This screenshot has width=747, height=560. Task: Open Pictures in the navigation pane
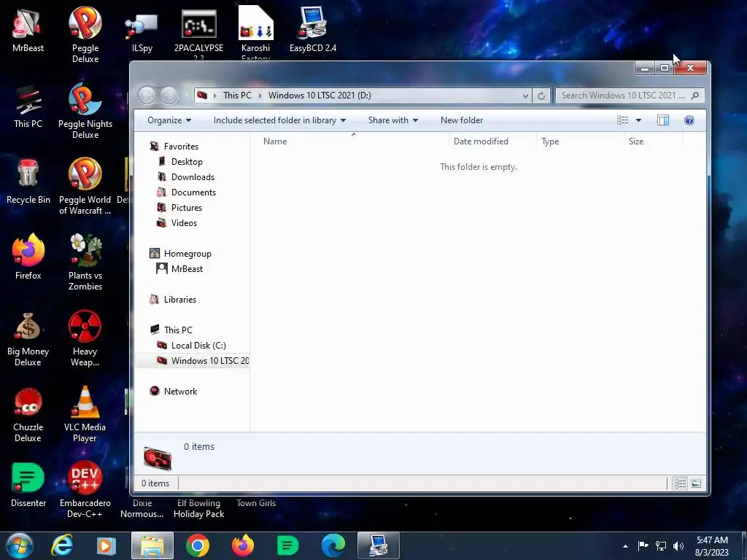[180, 208]
